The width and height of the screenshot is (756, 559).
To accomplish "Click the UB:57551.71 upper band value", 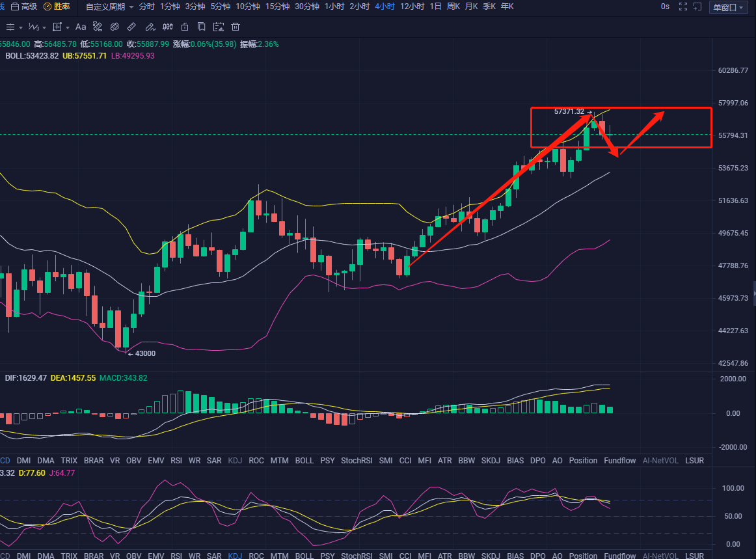I will click(x=85, y=56).
